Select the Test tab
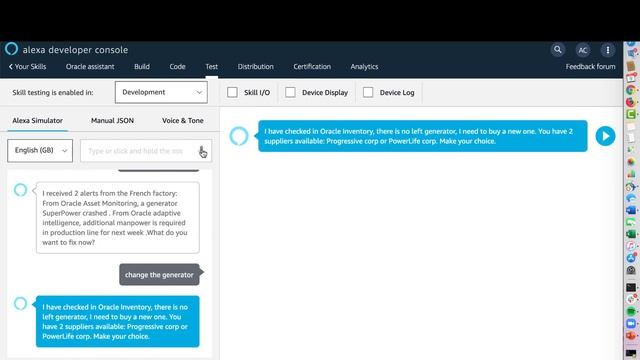The image size is (640, 360). click(211, 67)
